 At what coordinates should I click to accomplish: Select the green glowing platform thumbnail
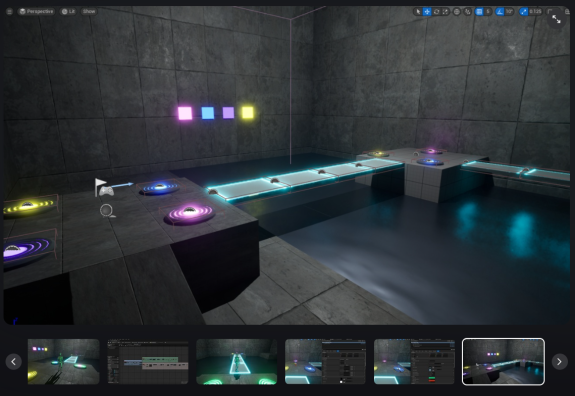coord(237,362)
